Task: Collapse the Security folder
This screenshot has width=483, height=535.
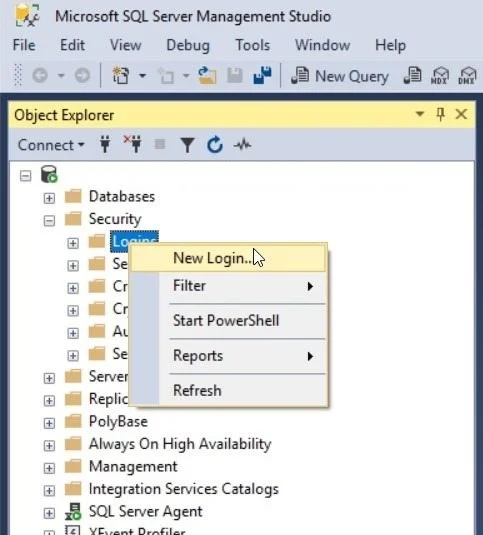Action: 49,221
